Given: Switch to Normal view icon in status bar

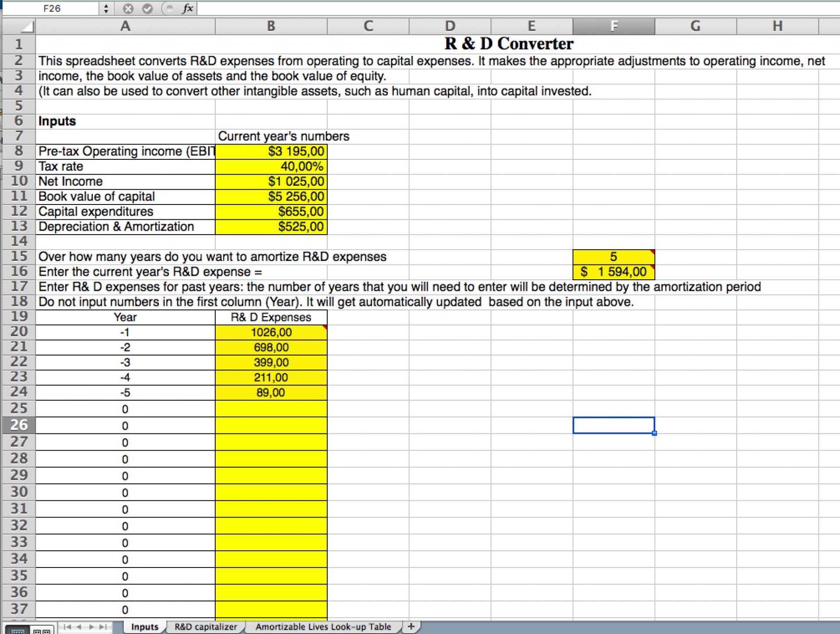Looking at the screenshot, I should tap(18, 630).
